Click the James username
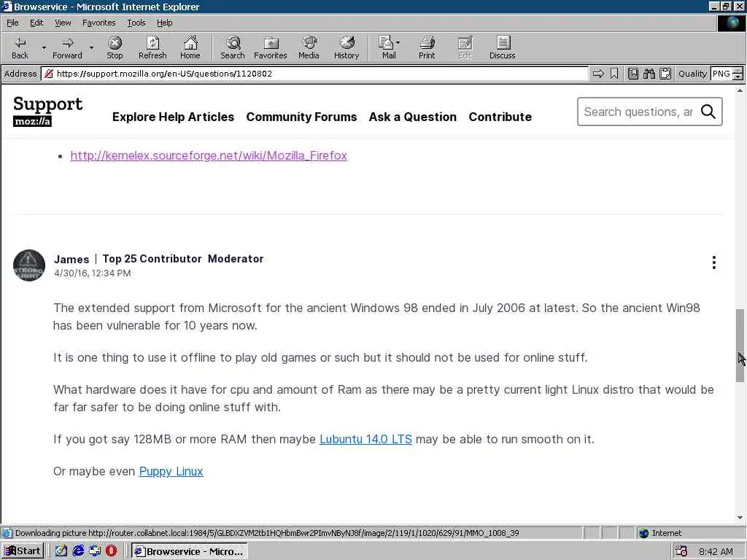This screenshot has height=560, width=747. [71, 259]
